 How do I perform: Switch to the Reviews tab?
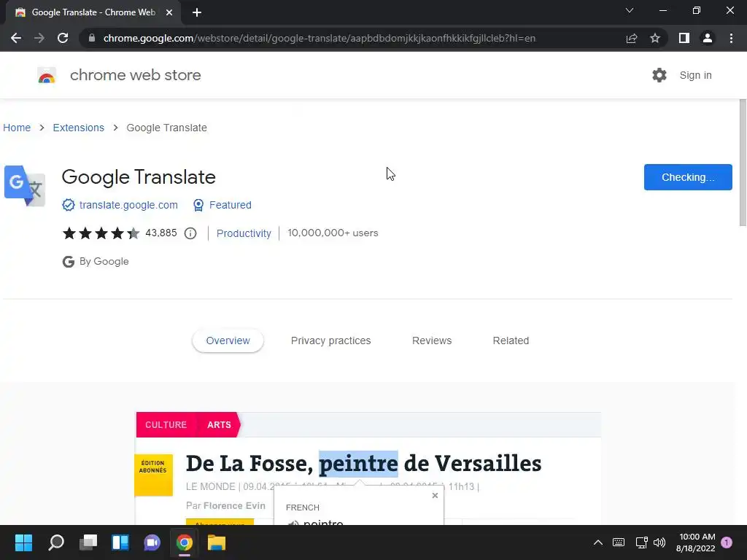point(432,341)
